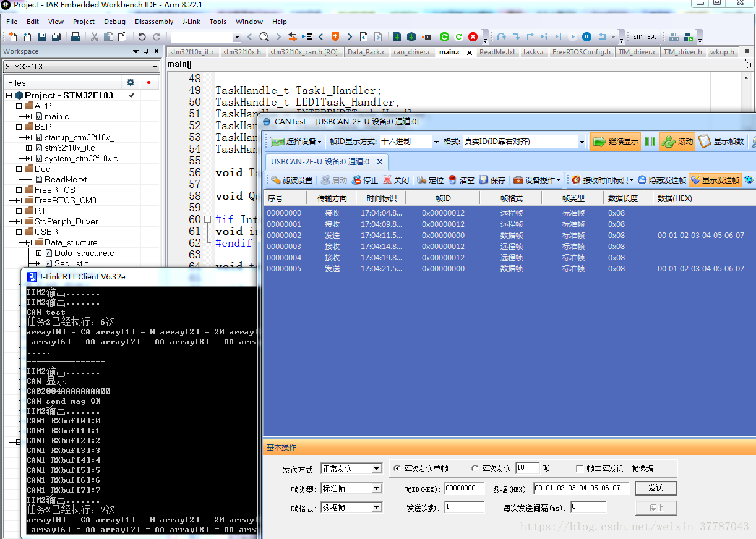This screenshot has height=539, width=756.
Task: Click the 每次发送间隔 input field
Action: pos(588,507)
